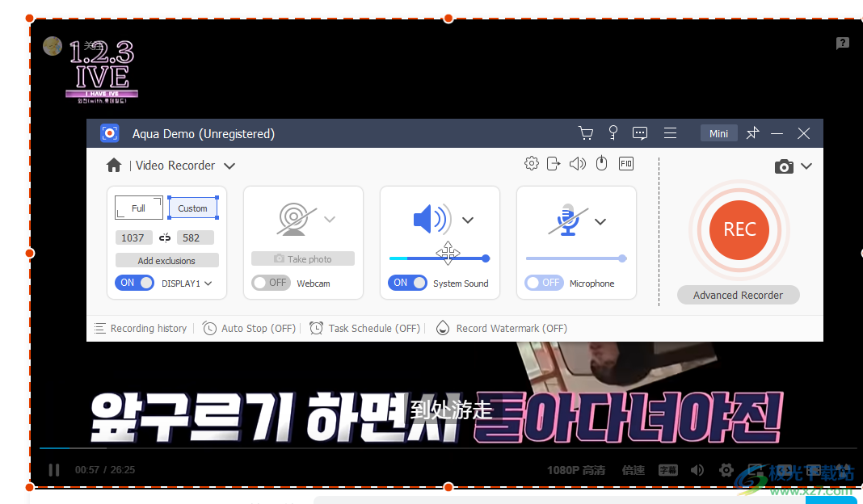Open the 1080P 高清 quality menu

pyautogui.click(x=576, y=470)
